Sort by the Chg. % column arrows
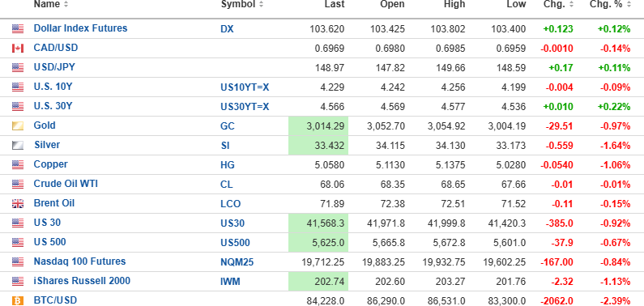 629,5
